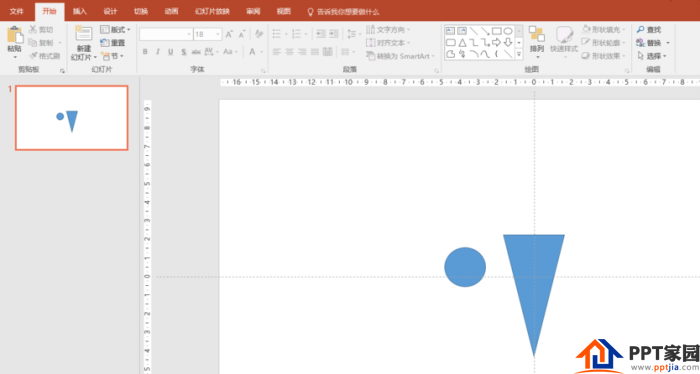Screen dimensions: 700x374
Task: Click the Increase Font Size icon
Action: coord(229,34)
